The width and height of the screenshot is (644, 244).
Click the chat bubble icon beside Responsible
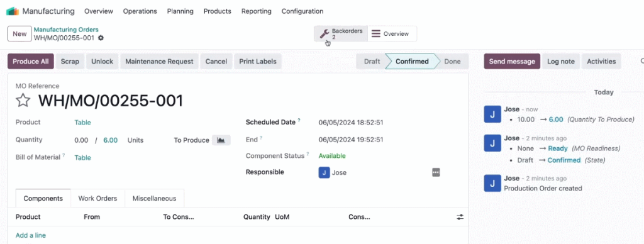click(x=436, y=172)
